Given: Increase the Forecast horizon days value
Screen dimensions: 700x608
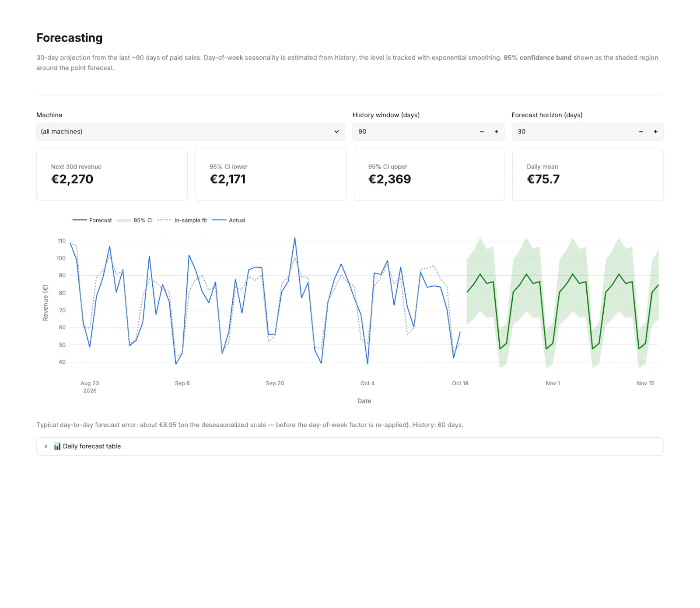Looking at the screenshot, I should [655, 131].
